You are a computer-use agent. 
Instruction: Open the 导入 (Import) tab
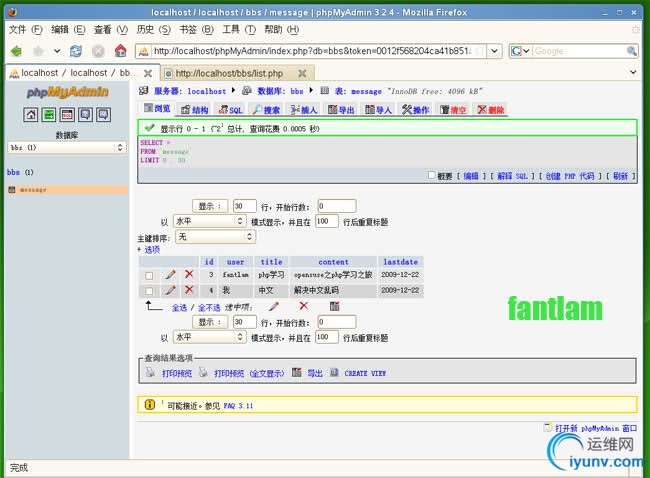pos(378,109)
